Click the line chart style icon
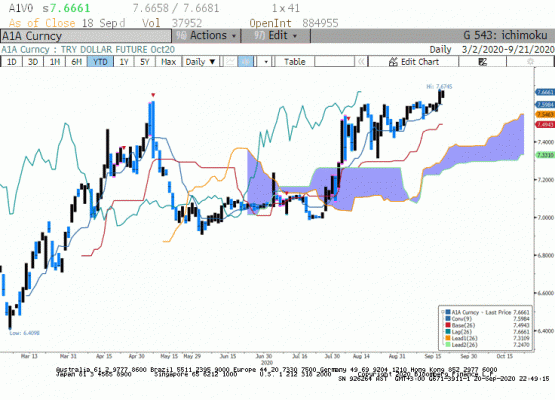This screenshot has width=555, height=400. click(230, 62)
